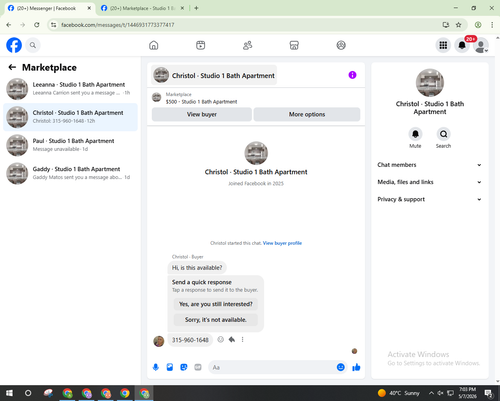Click the chat header Christol - Studio 1 Bath Apartment
Screen dimensions: 500x401
point(214,75)
